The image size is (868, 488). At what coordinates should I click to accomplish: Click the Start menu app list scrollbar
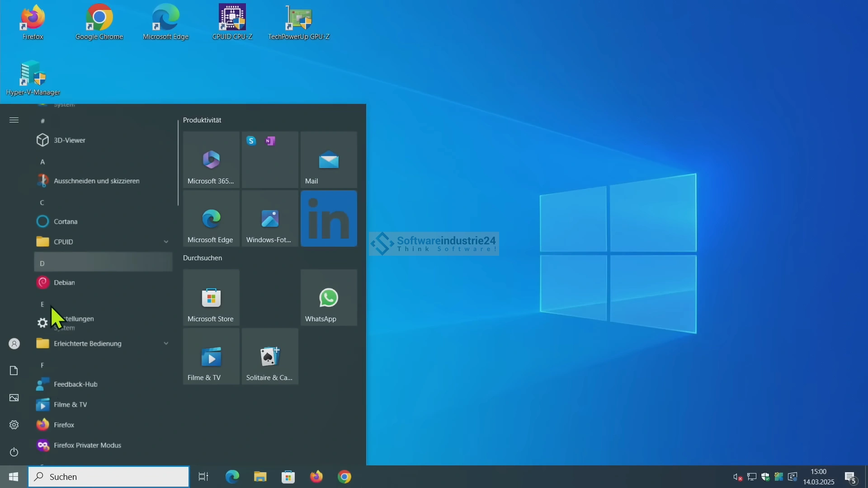(178, 163)
